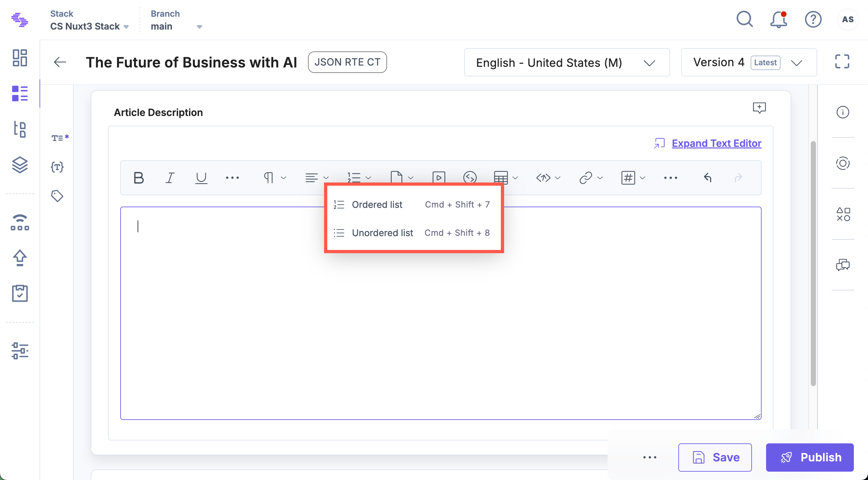Select Ordered list menu option
Image resolution: width=868 pixels, height=480 pixels.
377,204
